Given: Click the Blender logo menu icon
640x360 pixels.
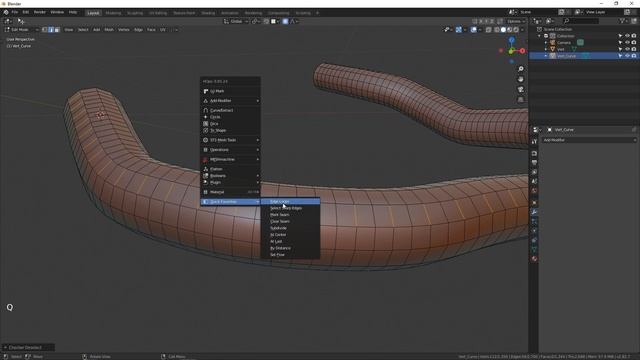Looking at the screenshot, I should click(x=6, y=12).
